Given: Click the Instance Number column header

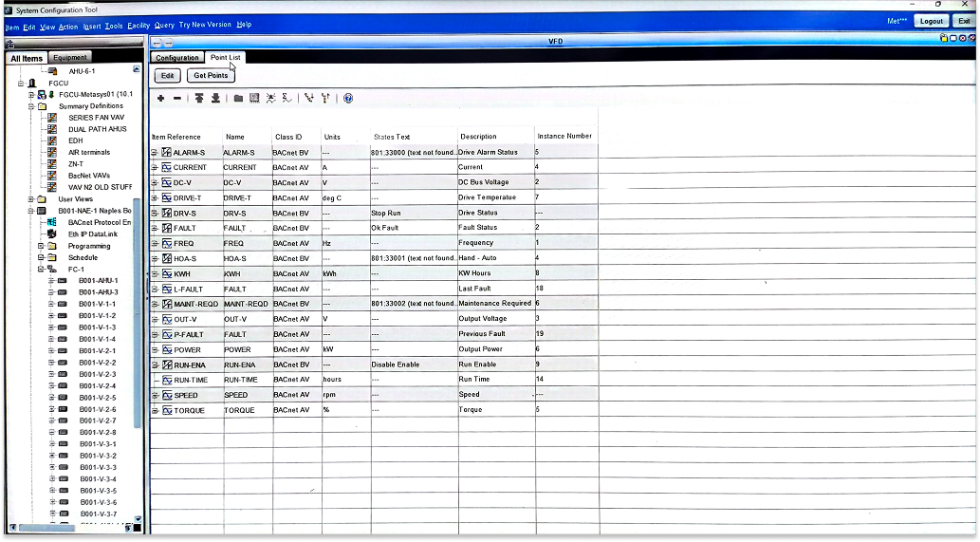Looking at the screenshot, I should [x=564, y=137].
